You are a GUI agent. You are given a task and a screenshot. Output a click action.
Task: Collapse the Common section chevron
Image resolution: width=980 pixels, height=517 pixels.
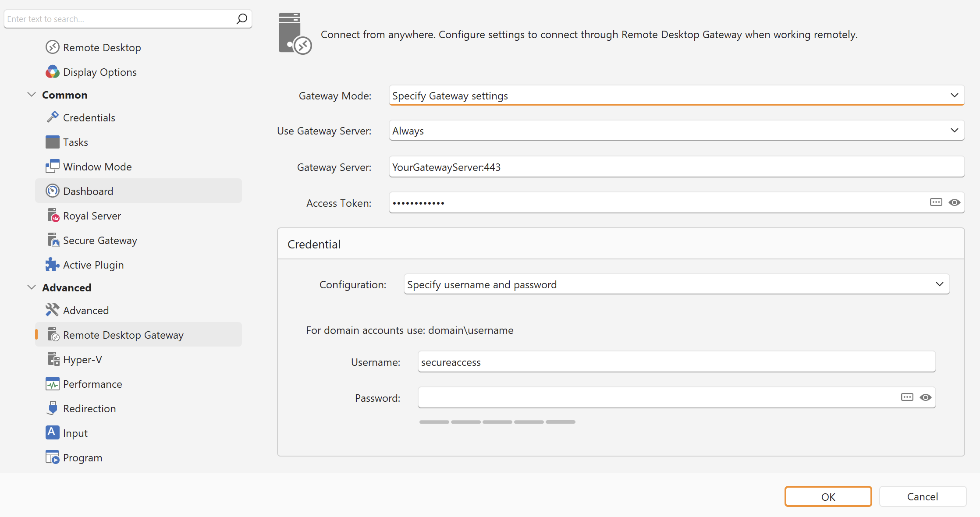click(x=32, y=95)
